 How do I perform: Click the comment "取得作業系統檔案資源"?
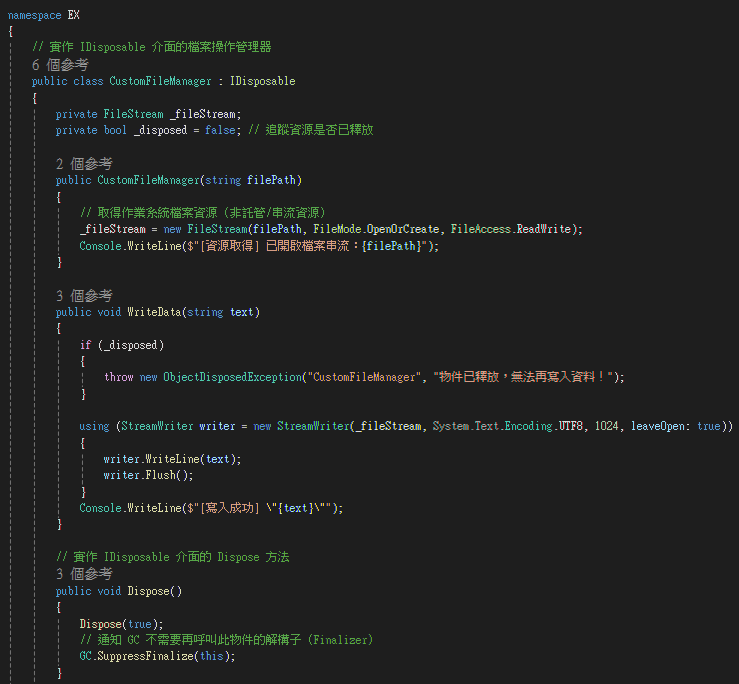pyautogui.click(x=157, y=213)
